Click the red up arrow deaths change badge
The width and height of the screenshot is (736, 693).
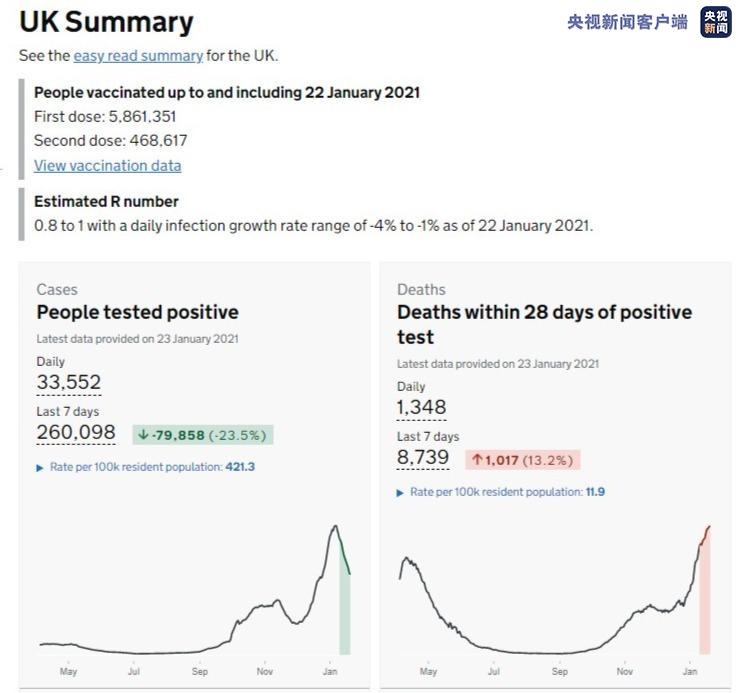pos(522,460)
